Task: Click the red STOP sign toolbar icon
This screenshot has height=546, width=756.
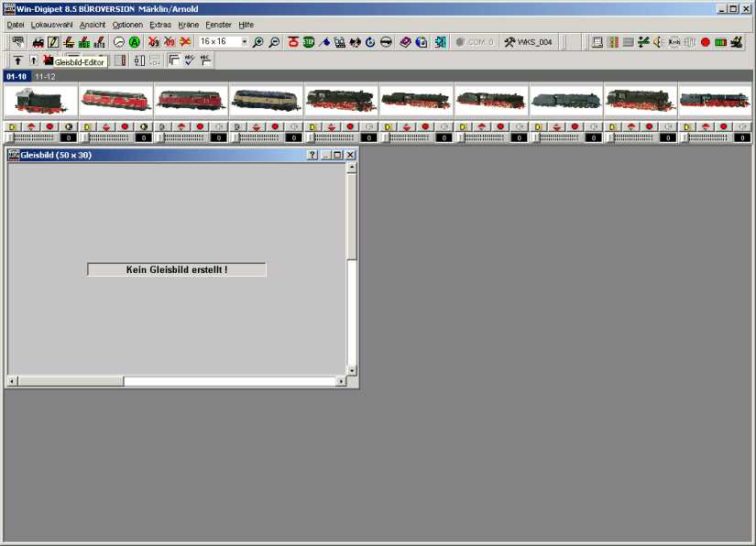Action: tap(291, 41)
